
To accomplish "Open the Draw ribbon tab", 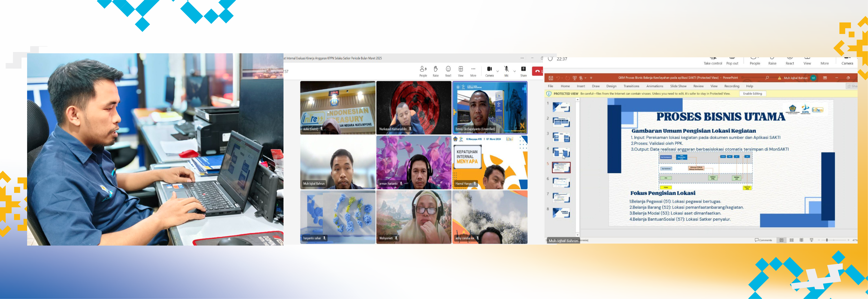I will (596, 86).
